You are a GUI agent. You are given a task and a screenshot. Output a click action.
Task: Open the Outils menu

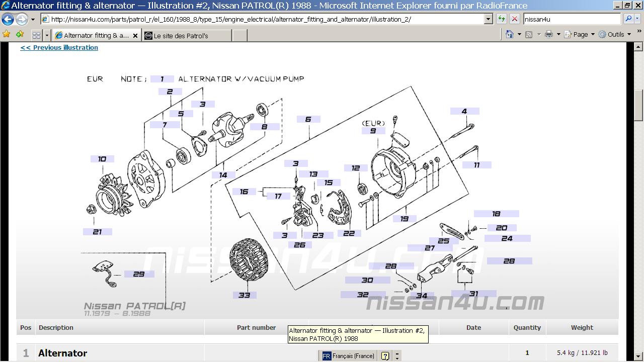click(615, 34)
